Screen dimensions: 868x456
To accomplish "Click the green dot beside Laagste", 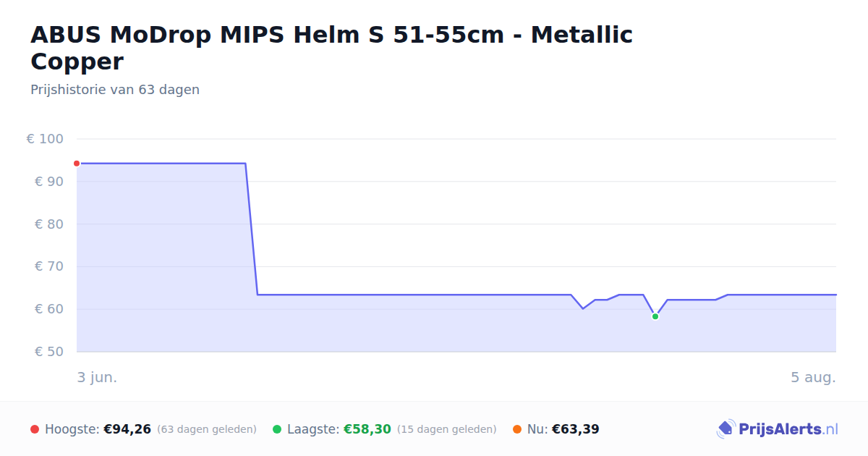I will (x=277, y=429).
